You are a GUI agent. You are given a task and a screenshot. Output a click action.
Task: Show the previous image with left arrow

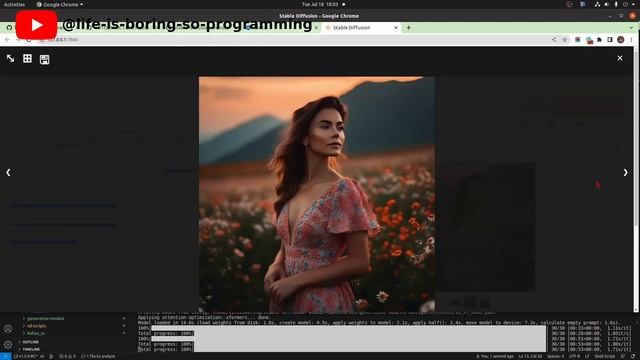click(x=8, y=173)
